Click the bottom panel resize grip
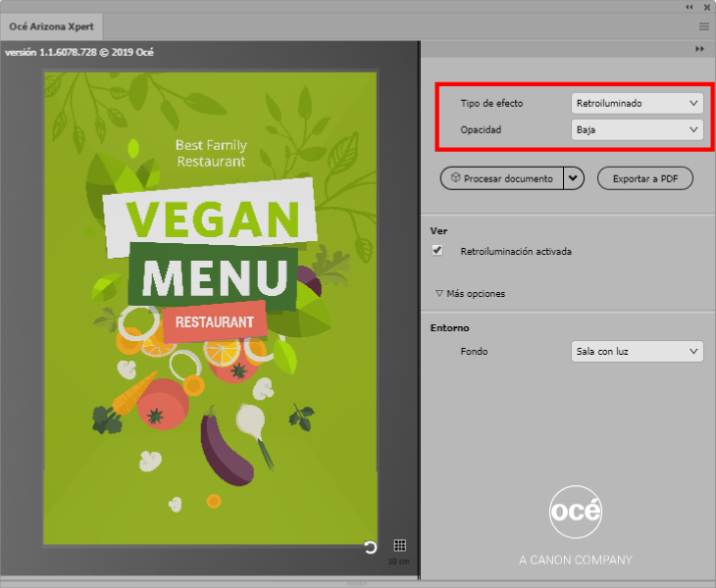 coord(357,583)
